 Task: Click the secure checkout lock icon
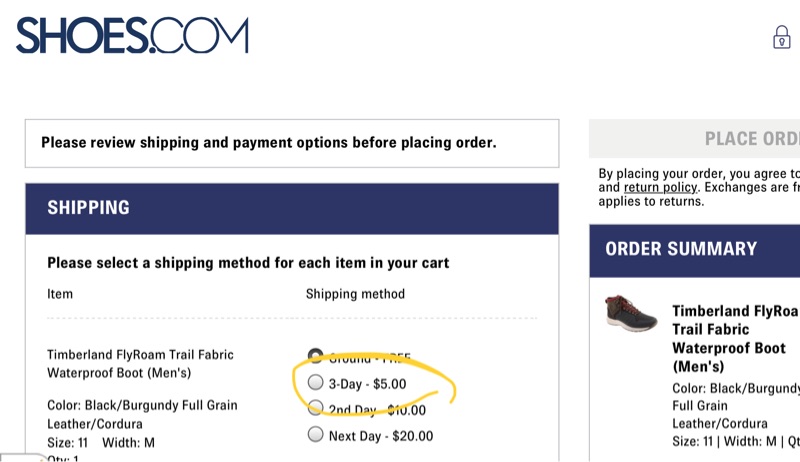point(781,37)
